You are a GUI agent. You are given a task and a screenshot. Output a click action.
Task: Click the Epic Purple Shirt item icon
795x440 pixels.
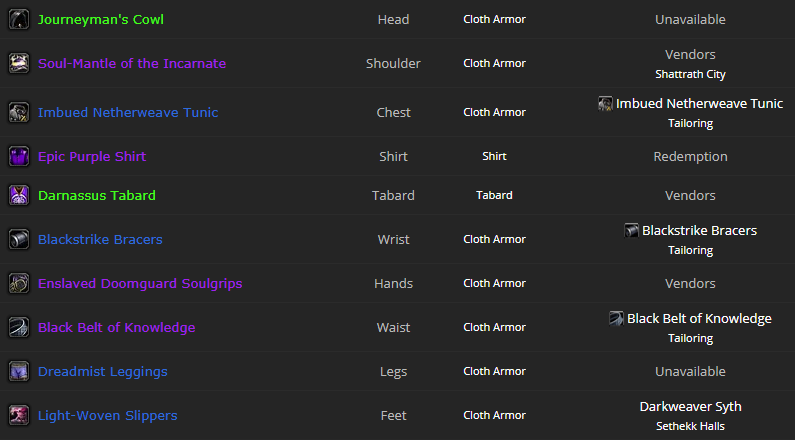pos(18,157)
